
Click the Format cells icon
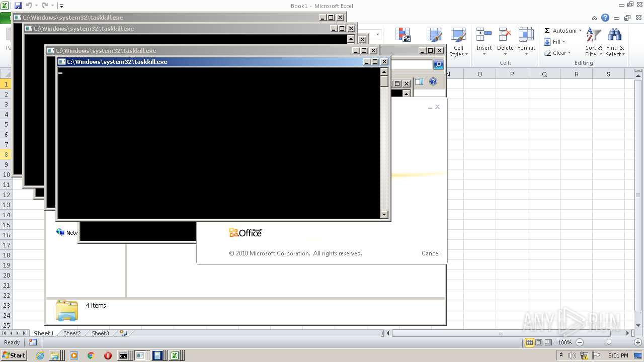526,35
